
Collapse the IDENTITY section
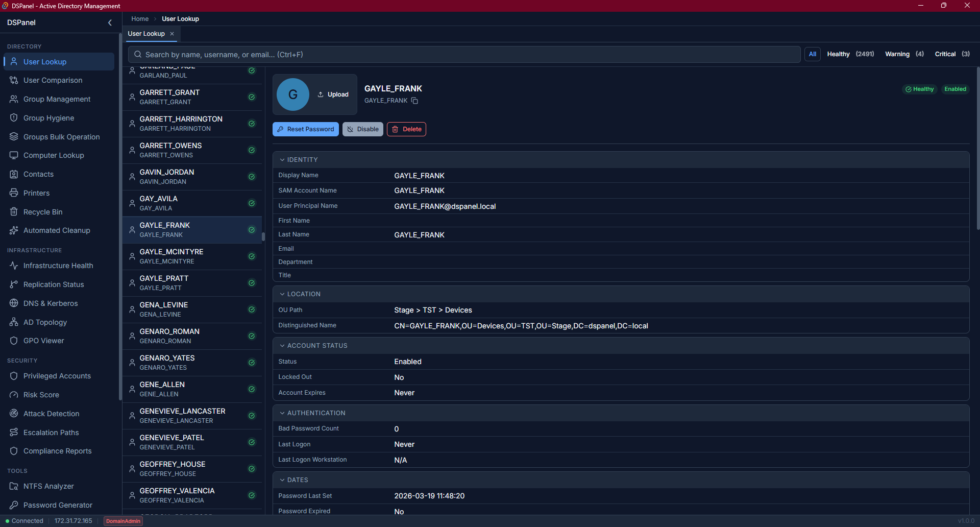tap(282, 159)
